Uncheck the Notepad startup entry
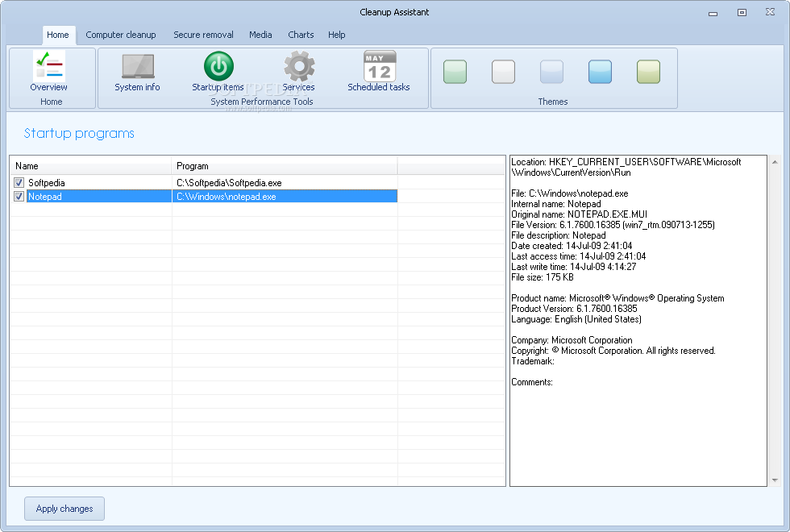The height and width of the screenshot is (532, 790). pyautogui.click(x=19, y=197)
